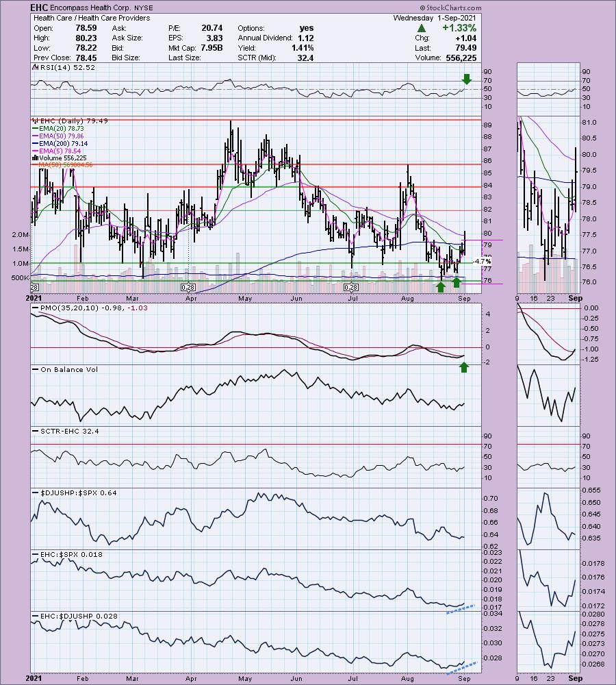This screenshot has height=685, width=616.
Task: Click the P/E value 20.74
Action: pyautogui.click(x=211, y=28)
